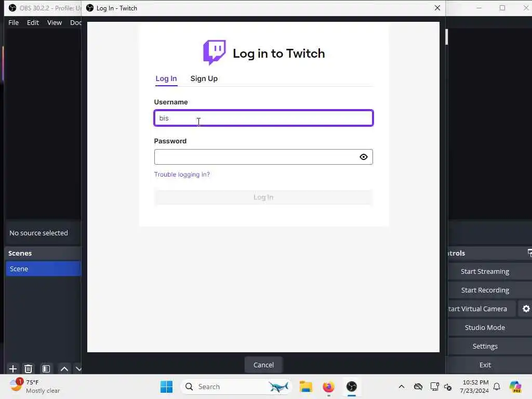Open the OBS File menu
Viewport: 532px width, 399px height.
pos(14,22)
